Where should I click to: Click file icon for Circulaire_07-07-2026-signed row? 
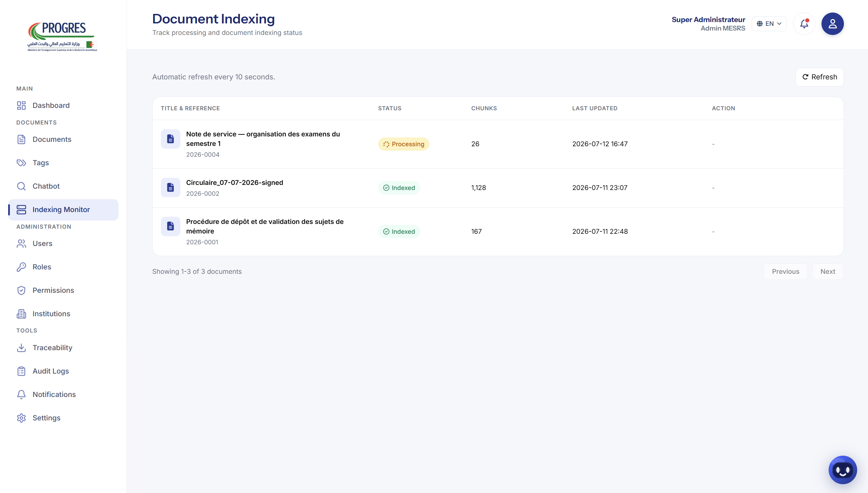pos(170,187)
